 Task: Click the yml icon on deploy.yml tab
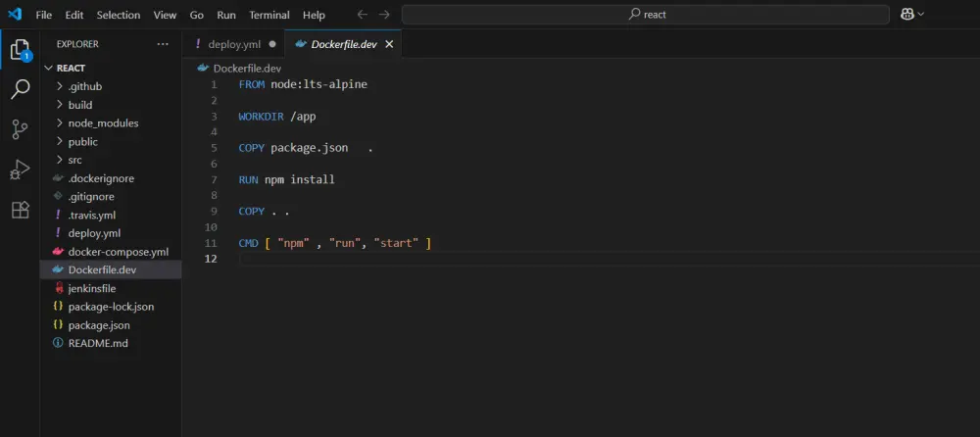198,44
